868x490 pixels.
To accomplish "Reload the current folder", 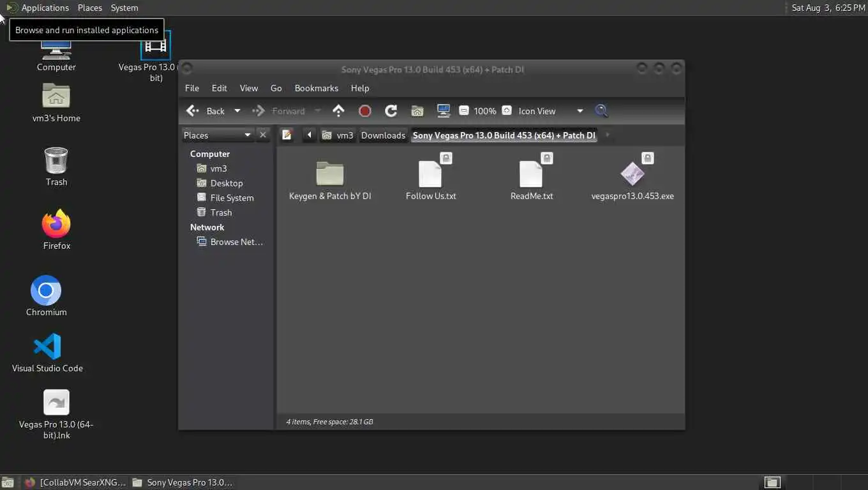I will click(x=391, y=111).
